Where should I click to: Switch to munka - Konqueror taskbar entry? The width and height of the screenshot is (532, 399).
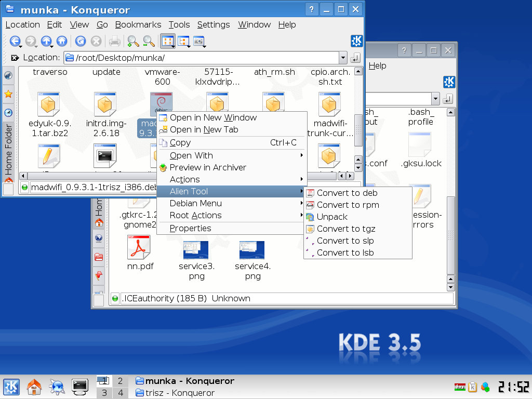[185, 381]
